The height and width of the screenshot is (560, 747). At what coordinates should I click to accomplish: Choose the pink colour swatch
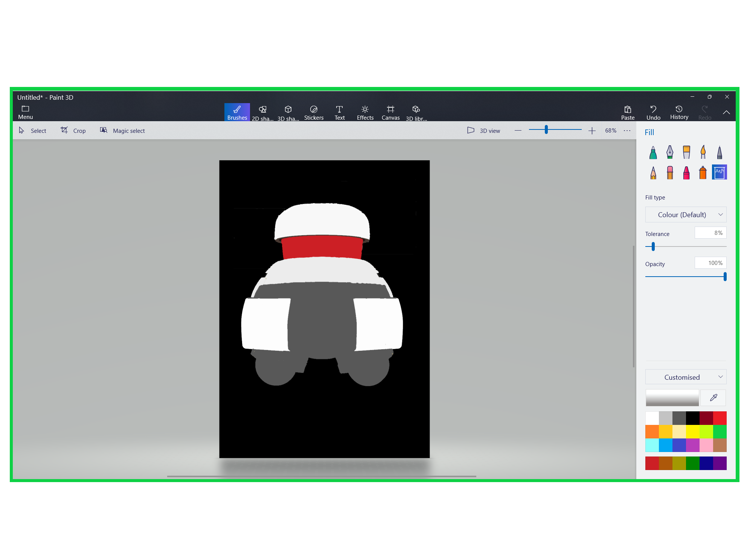[706, 445]
